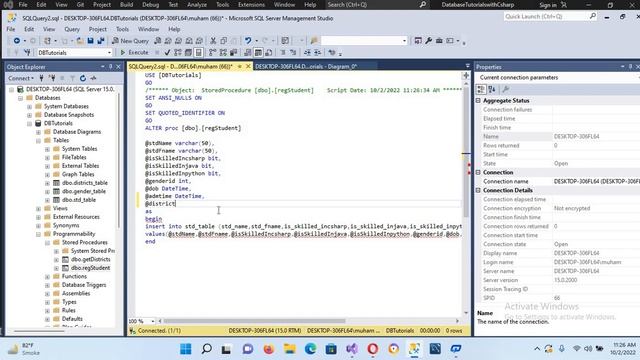Screen dimensions: 640x360
Task: Click the Save All icon
Action: [x=100, y=41]
